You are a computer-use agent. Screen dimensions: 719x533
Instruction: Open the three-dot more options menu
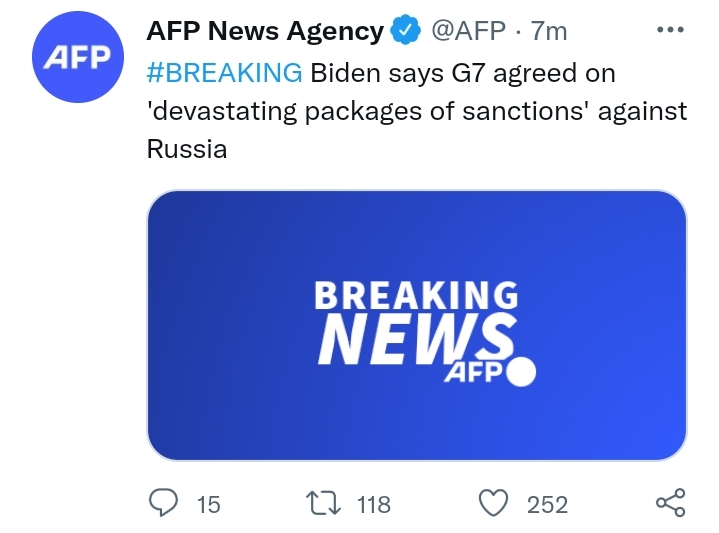(669, 30)
